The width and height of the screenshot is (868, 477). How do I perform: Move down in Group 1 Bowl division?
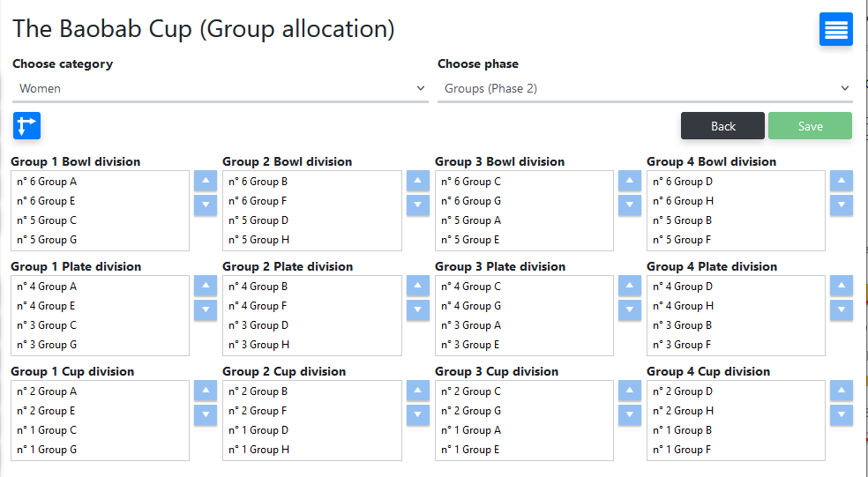pyautogui.click(x=205, y=205)
